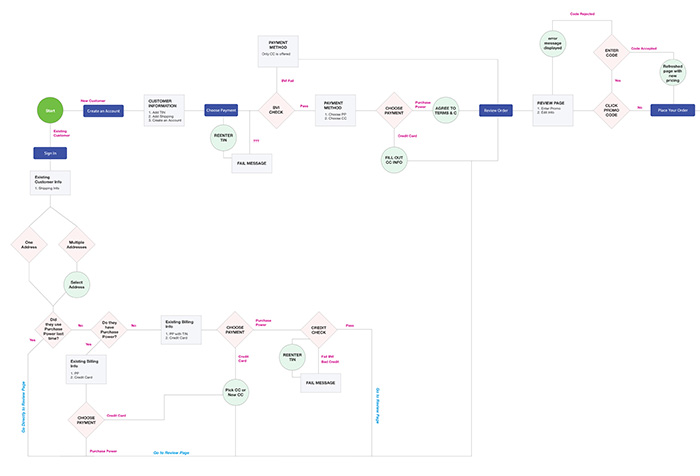The width and height of the screenshot is (700, 476).
Task: Click Credit Card label above Fill Out CC Info
Action: (x=407, y=136)
